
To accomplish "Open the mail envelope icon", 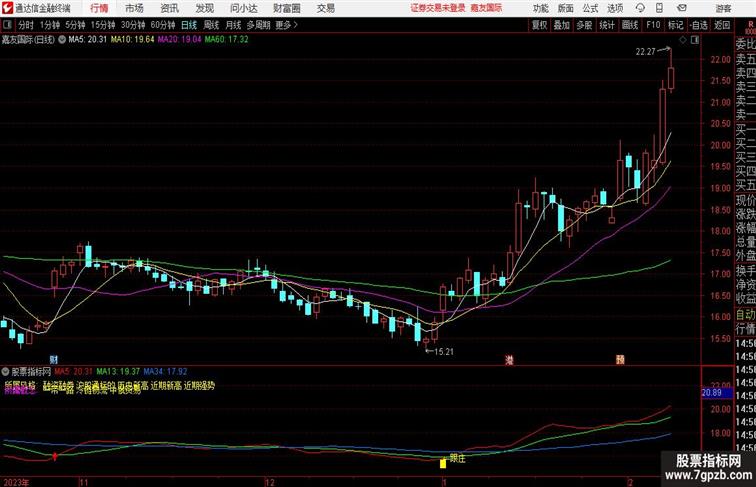I will point(682,8).
